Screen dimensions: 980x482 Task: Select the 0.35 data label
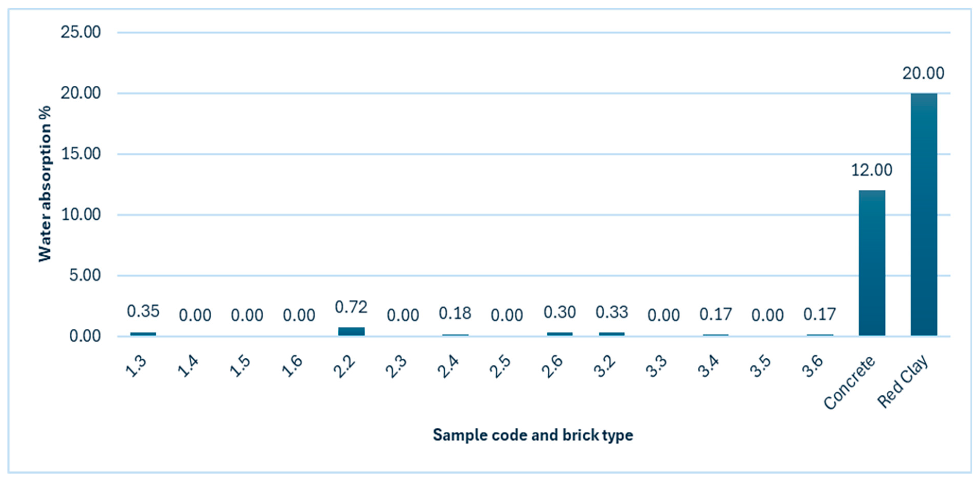(143, 312)
